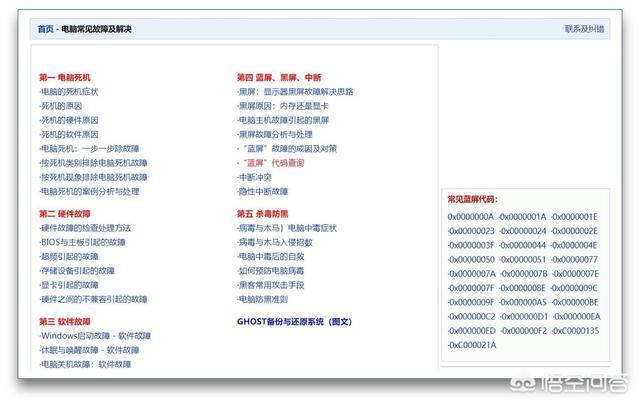Open blue screen code 0x0000000A
Screen dimensions: 640x405
coord(471,216)
